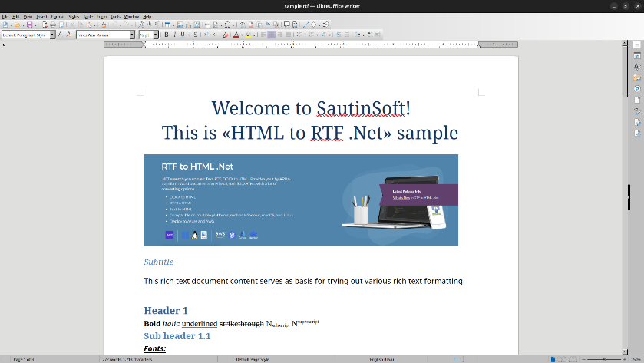
Task: Open the Tools menu
Action: 115,16
